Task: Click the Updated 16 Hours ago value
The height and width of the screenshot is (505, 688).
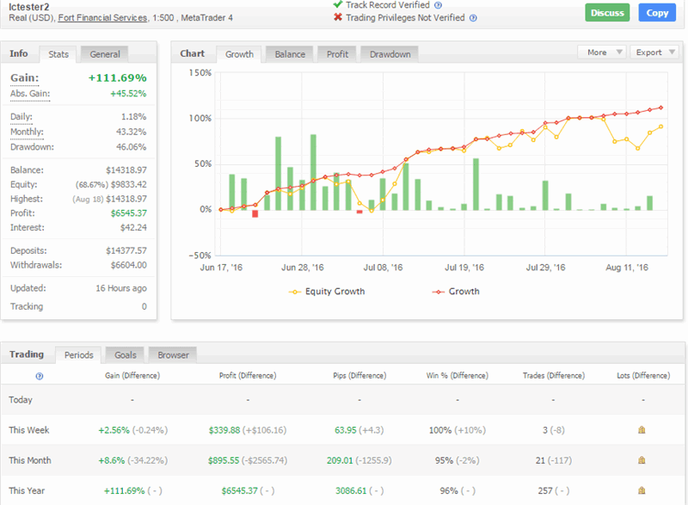Action: 121,288
